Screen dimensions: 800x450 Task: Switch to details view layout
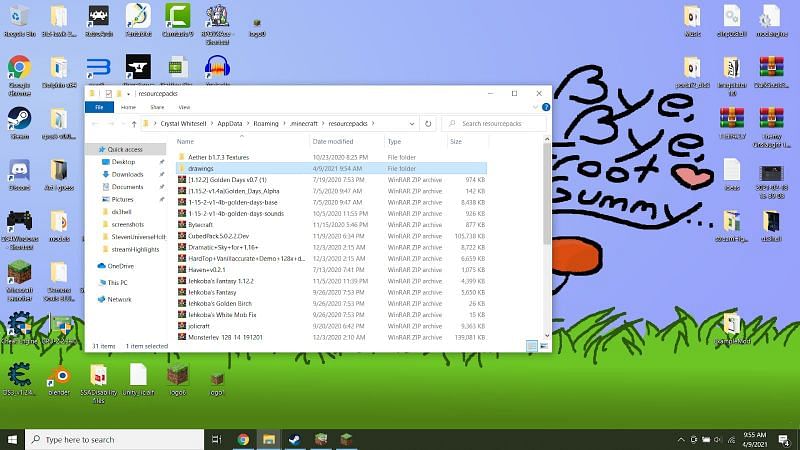(531, 345)
